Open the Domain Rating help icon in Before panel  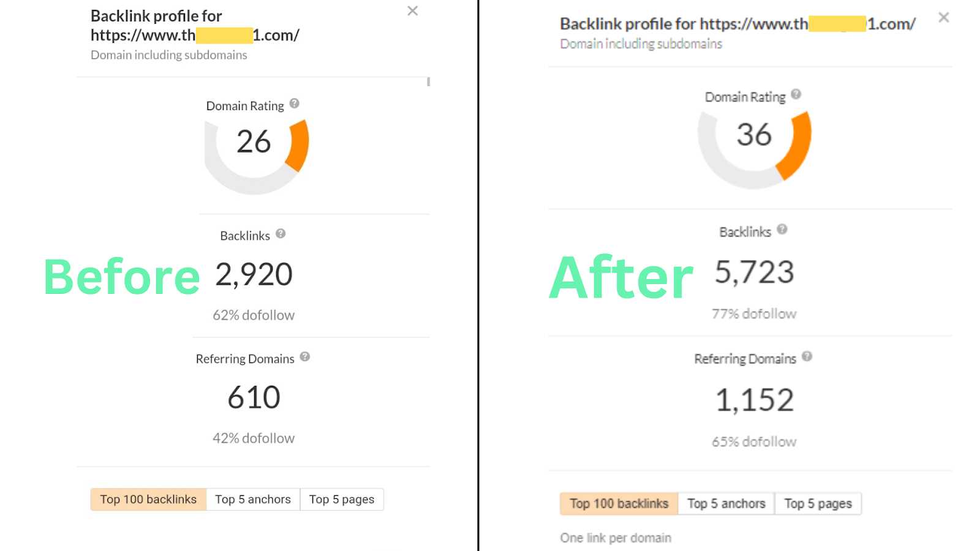[294, 104]
